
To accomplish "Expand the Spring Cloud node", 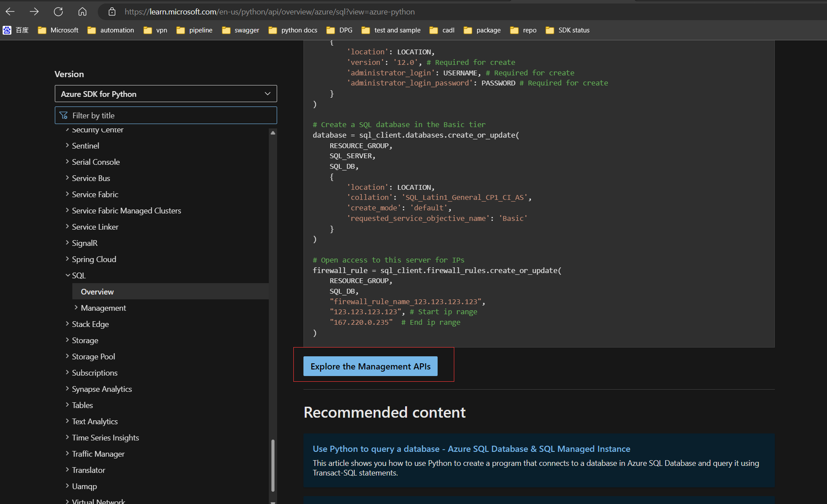I will [x=67, y=259].
